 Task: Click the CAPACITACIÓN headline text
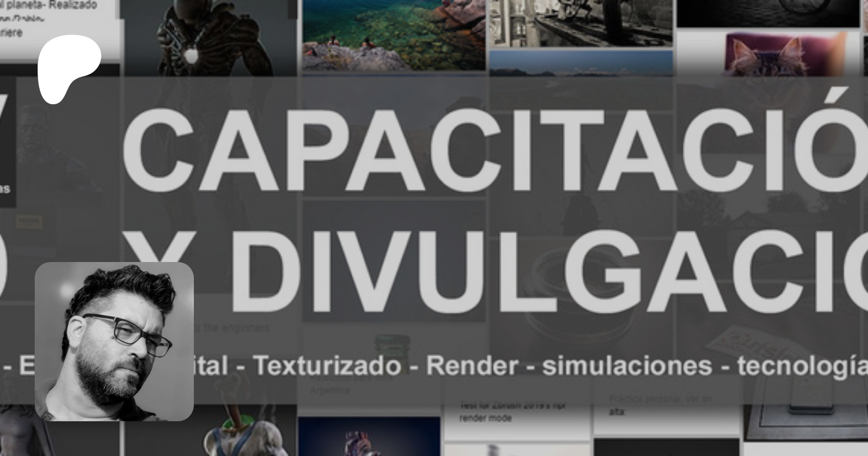pos(492,151)
